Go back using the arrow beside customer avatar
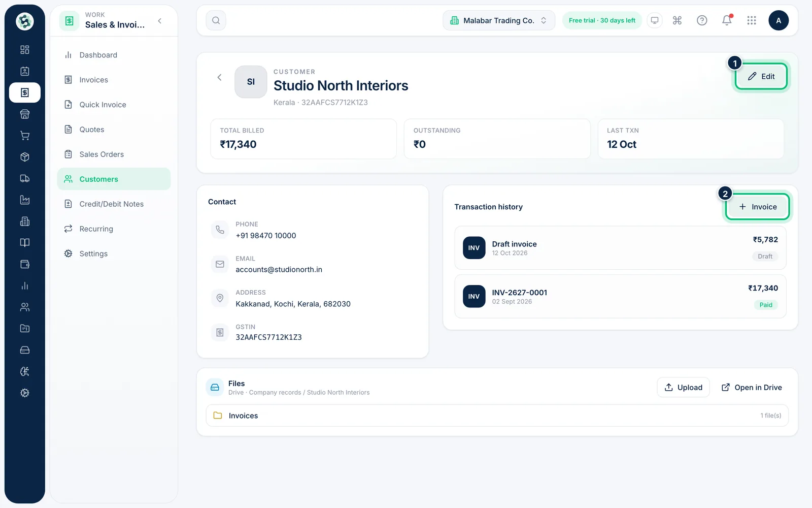This screenshot has height=508, width=812. tap(219, 77)
